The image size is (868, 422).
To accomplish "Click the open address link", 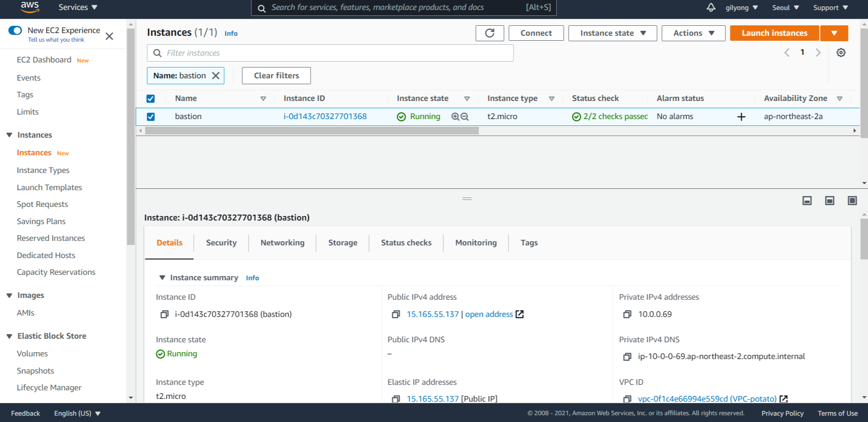I will pyautogui.click(x=489, y=314).
